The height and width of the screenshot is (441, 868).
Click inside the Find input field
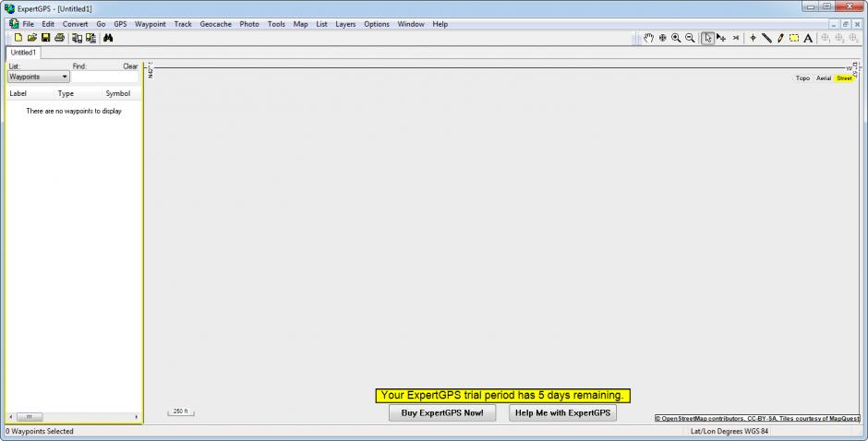[104, 77]
